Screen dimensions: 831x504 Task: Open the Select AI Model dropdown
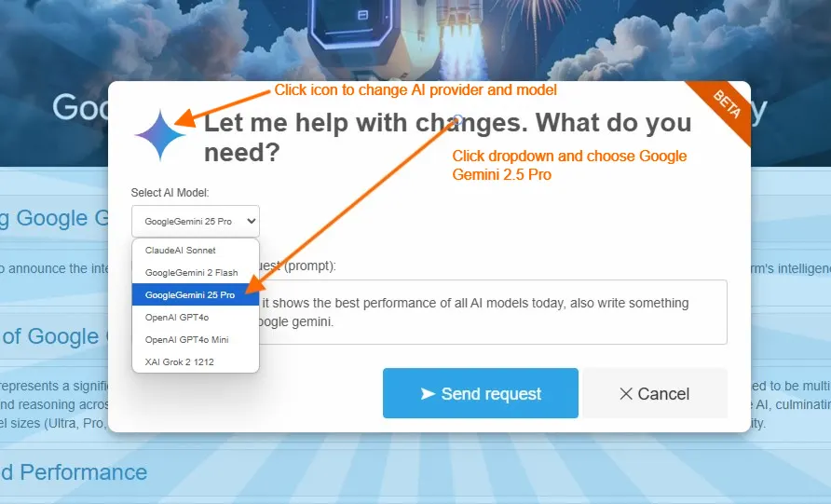(196, 221)
